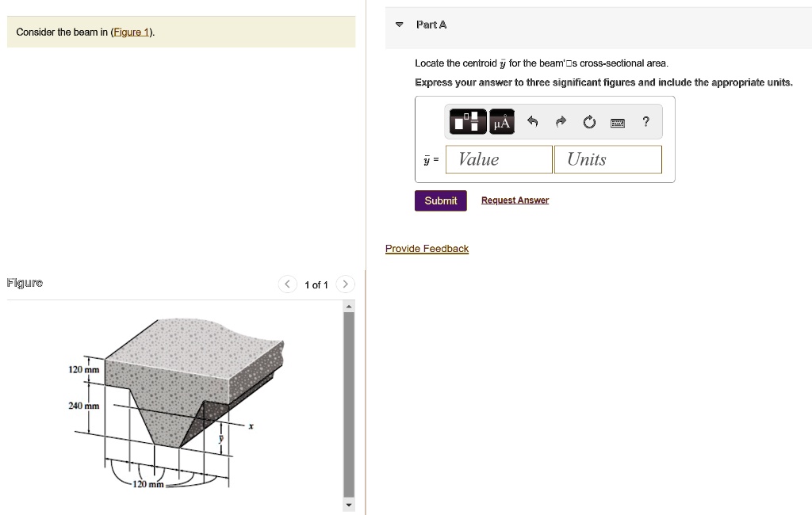Image resolution: width=812 pixels, height=515 pixels.
Task: Go to the previous figure
Action: coord(288,284)
